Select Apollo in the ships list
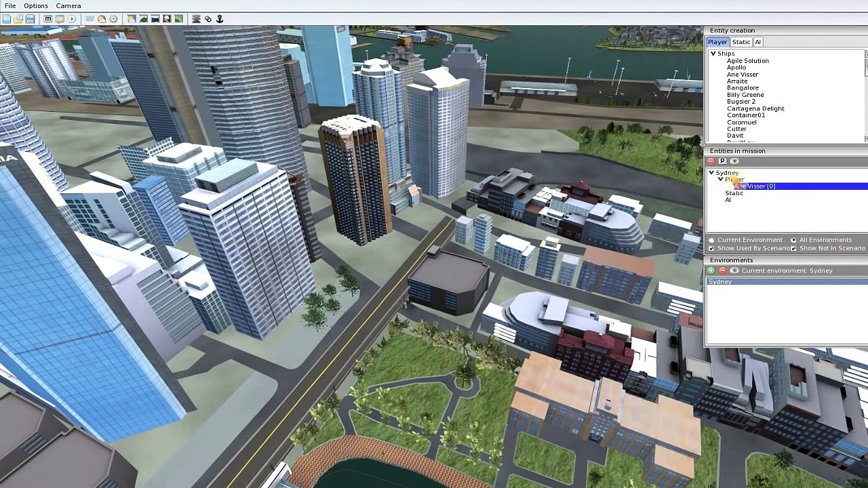 [736, 68]
